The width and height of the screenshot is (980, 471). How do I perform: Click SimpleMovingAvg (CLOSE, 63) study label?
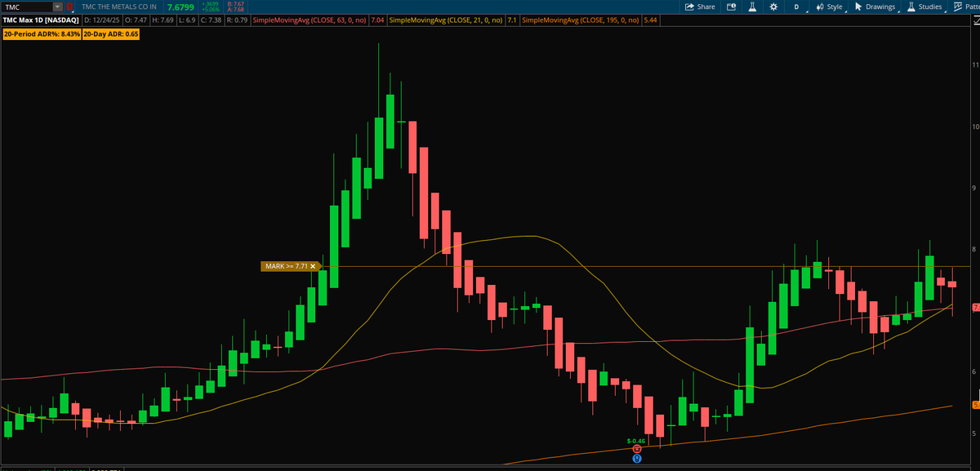(x=310, y=20)
